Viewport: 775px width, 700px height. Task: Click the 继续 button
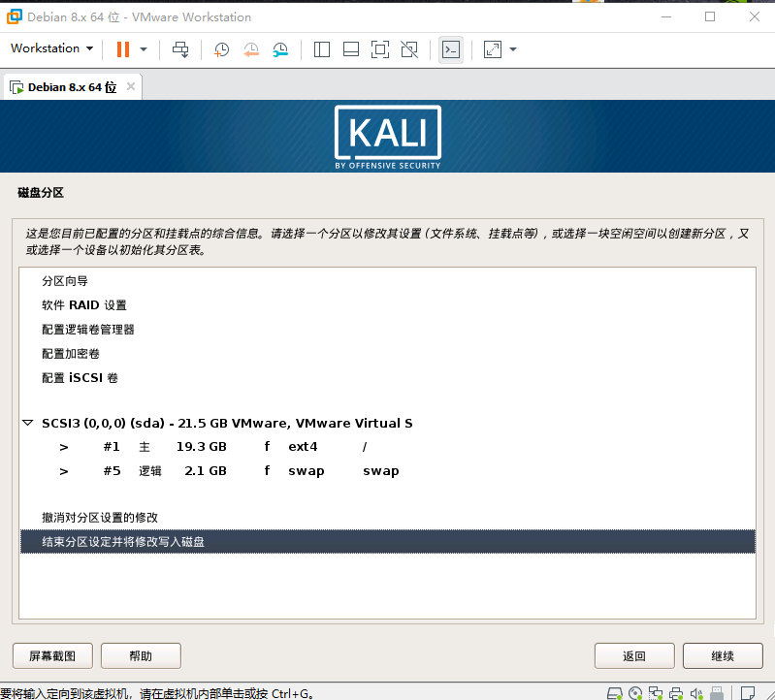point(723,656)
